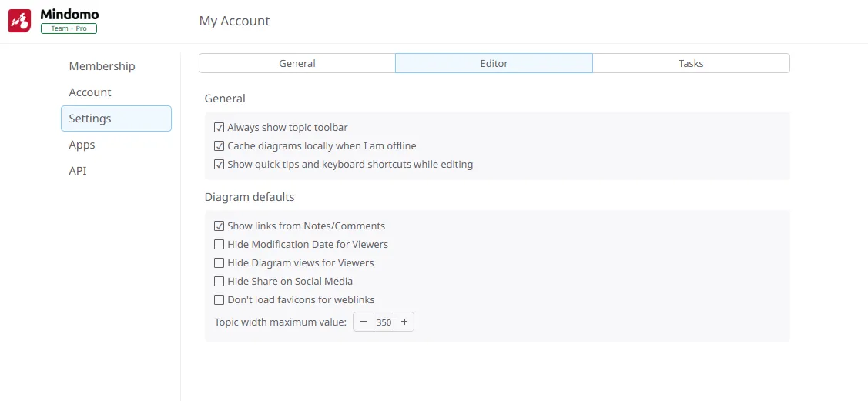Click the Team + Pro plan badge
The height and width of the screenshot is (401, 868).
tap(69, 28)
